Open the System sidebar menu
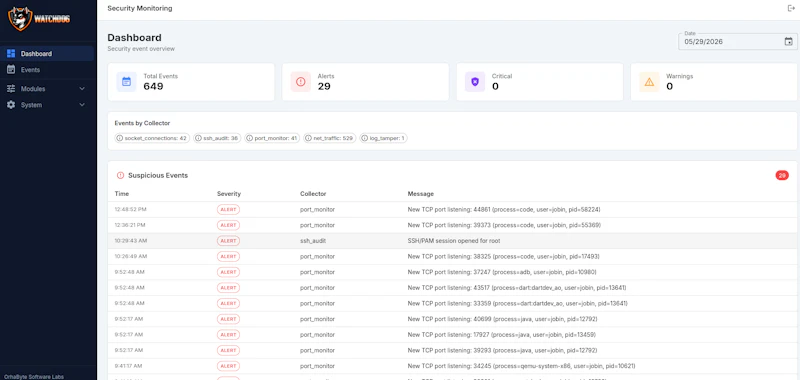 point(47,105)
